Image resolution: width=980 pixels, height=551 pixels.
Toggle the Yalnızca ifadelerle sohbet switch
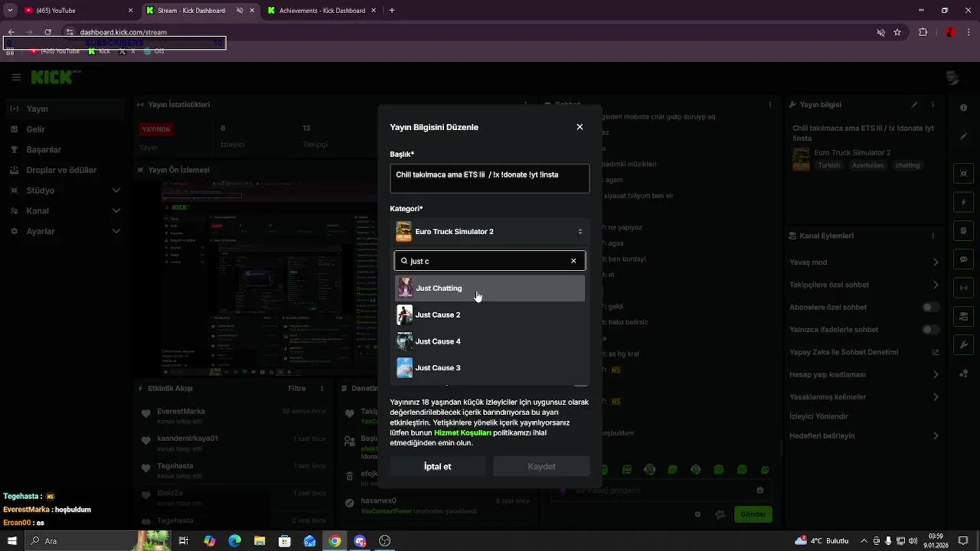(930, 330)
